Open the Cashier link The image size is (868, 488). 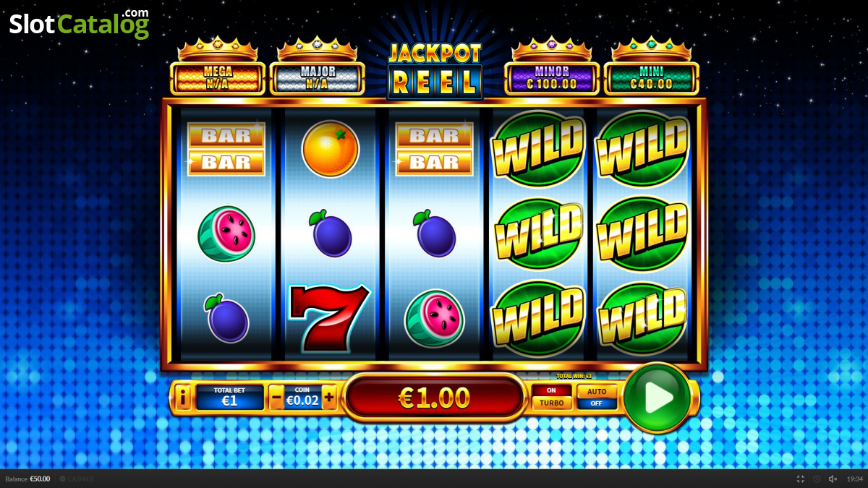pyautogui.click(x=77, y=479)
